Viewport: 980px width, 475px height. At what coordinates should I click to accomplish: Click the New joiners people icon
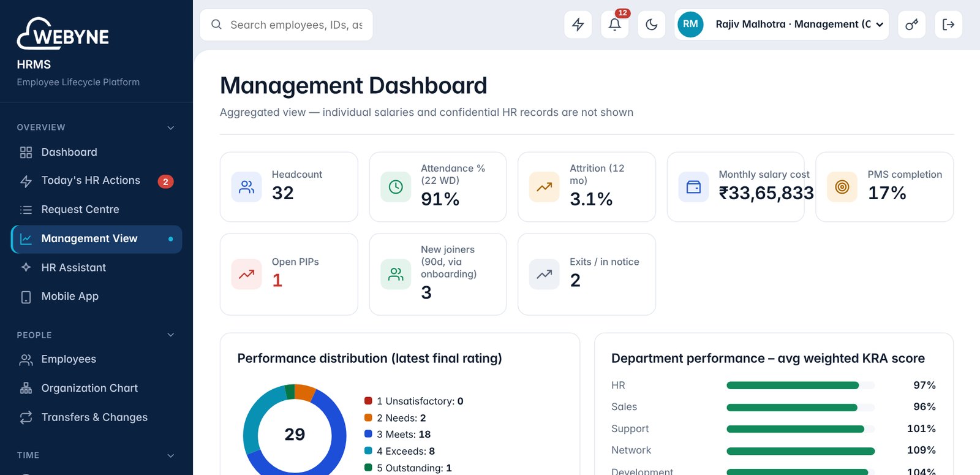396,275
